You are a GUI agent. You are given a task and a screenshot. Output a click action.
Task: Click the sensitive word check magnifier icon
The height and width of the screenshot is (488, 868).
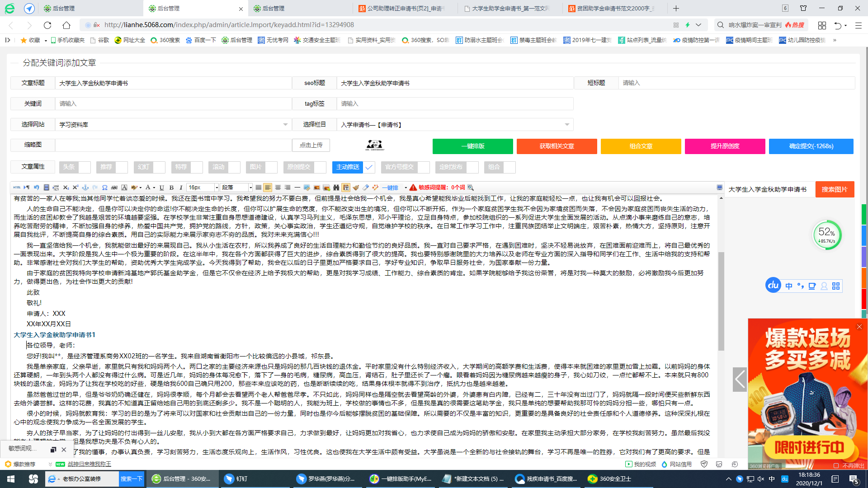471,188
